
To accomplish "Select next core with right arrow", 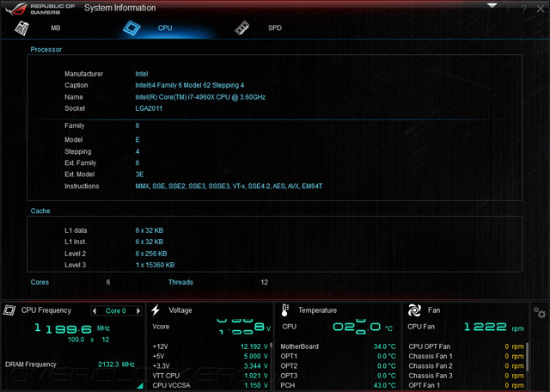I will click(x=138, y=311).
